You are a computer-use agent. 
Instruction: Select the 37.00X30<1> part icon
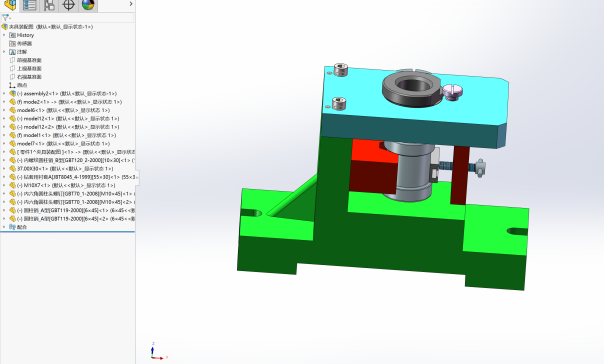(x=12, y=169)
